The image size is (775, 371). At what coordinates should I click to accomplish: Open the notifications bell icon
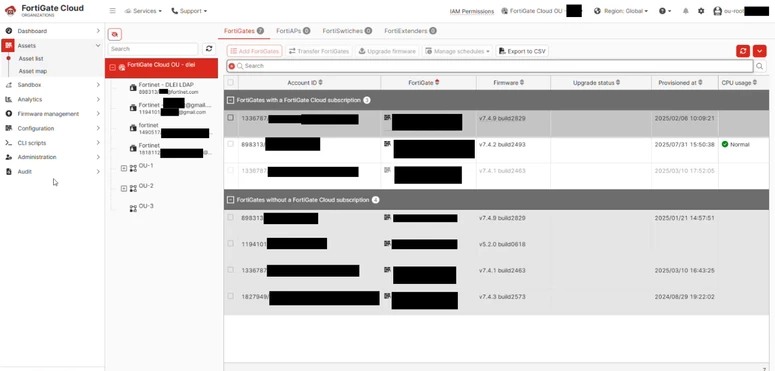click(x=686, y=11)
